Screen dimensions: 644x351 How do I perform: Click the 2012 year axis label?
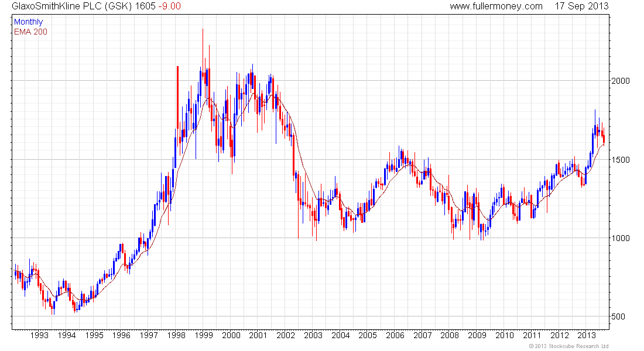coord(559,335)
